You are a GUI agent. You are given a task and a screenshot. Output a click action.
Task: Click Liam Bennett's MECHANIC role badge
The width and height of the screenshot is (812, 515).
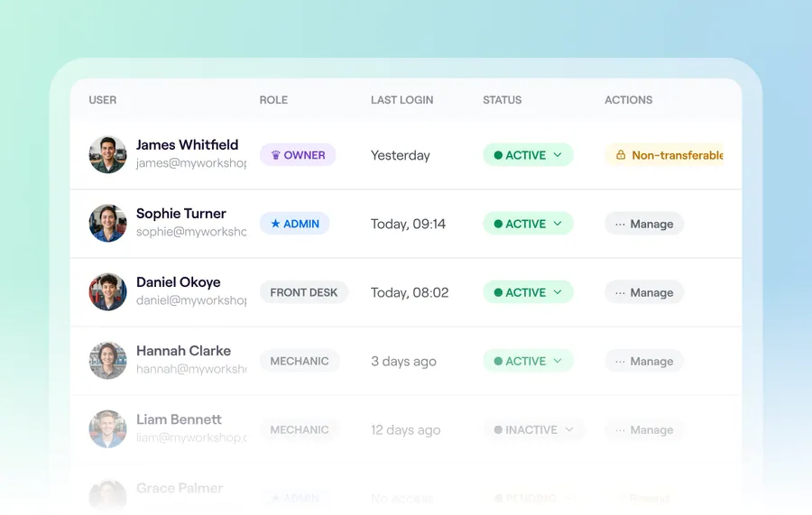click(x=300, y=429)
